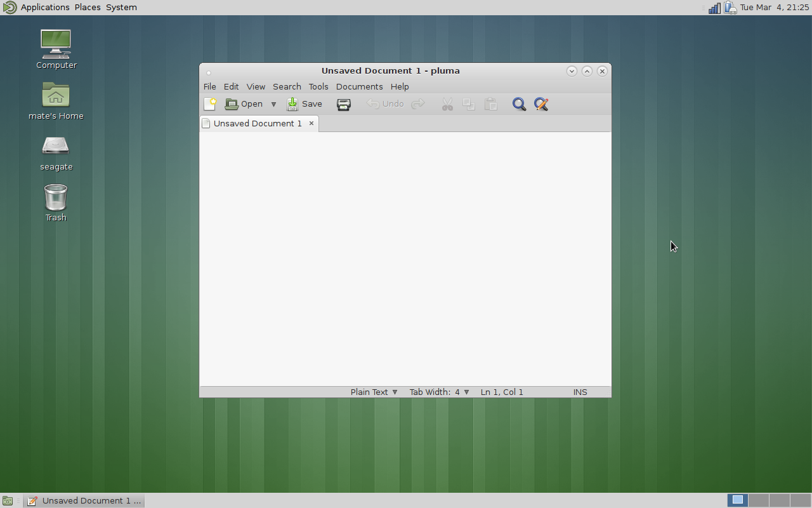Open the Tab Width dropdown
Screen dimensions: 812x508
coord(439,392)
